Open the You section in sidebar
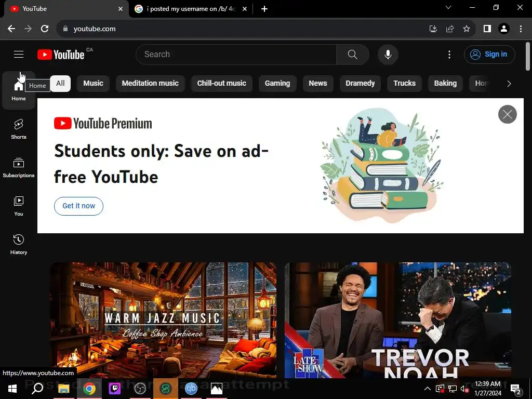Image resolution: width=532 pixels, height=399 pixels. (19, 206)
